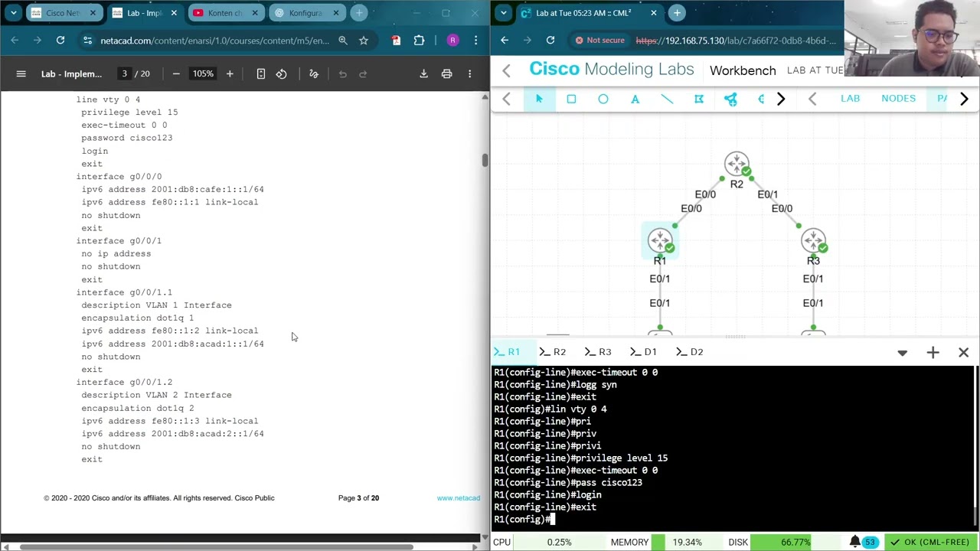980x551 pixels.
Task: Print the PDF document
Action: (x=446, y=74)
